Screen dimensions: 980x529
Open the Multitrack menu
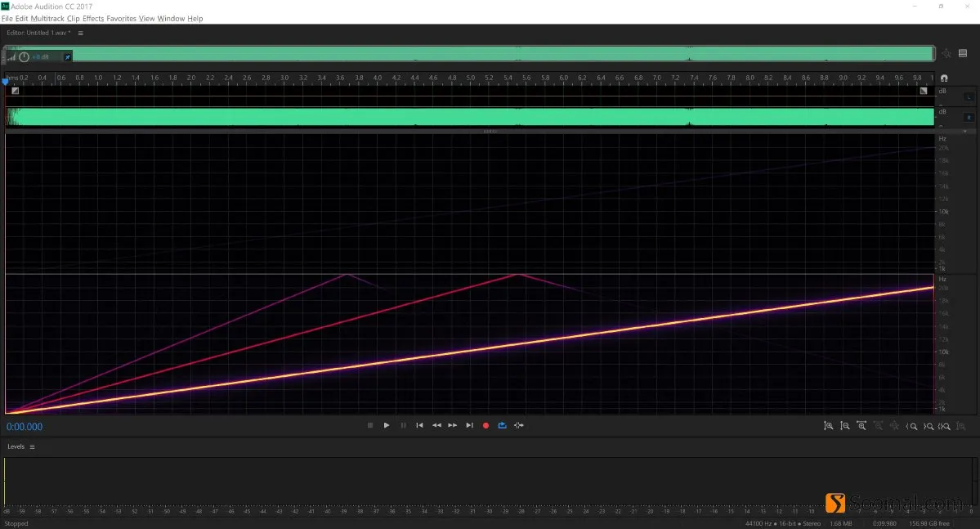pos(47,19)
